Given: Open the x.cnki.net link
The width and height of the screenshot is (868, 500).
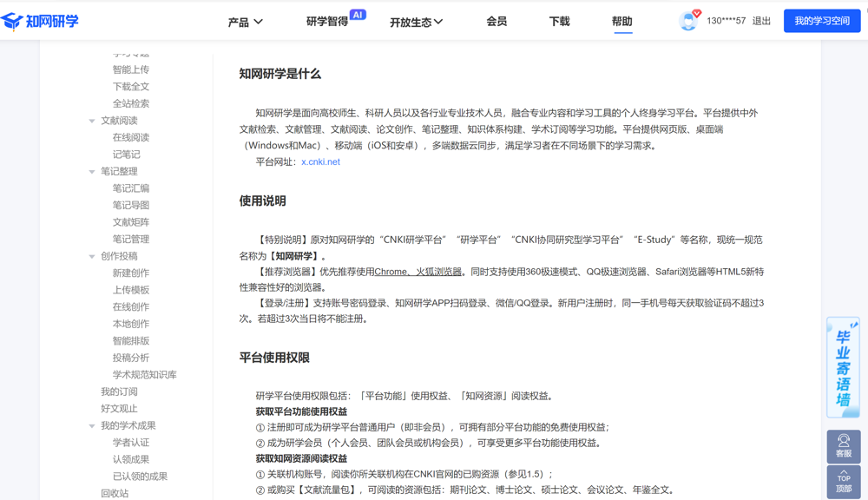Looking at the screenshot, I should 320,161.
